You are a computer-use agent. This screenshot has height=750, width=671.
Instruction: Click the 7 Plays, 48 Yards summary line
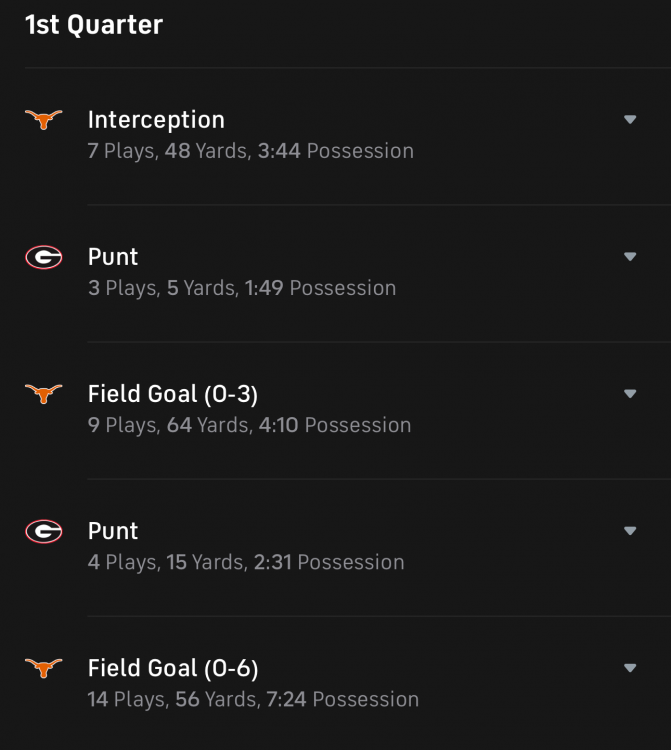coord(250,152)
